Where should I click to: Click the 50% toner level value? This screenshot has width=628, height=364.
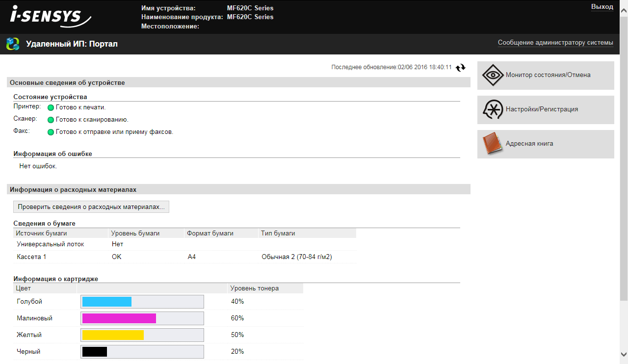[237, 335]
